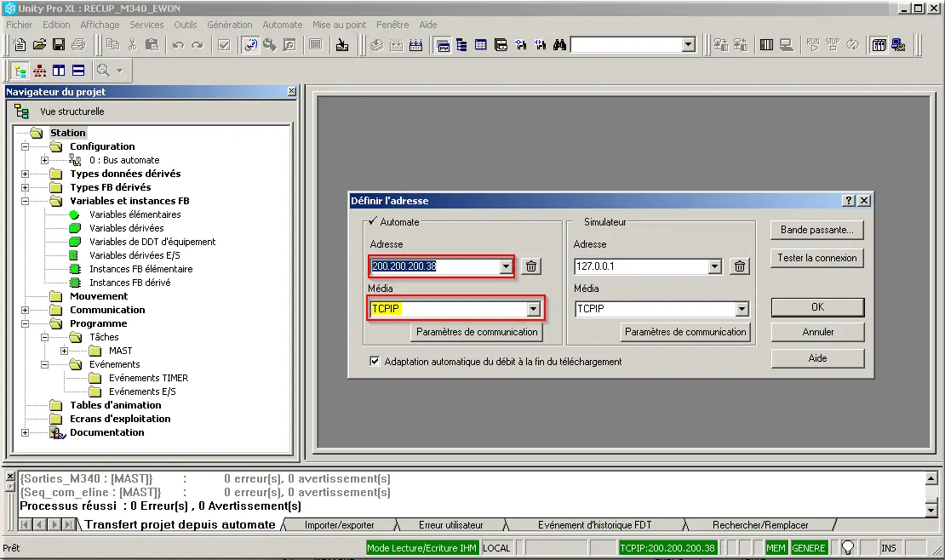
Task: Delete the Simulateur address with trash icon
Action: [x=740, y=266]
